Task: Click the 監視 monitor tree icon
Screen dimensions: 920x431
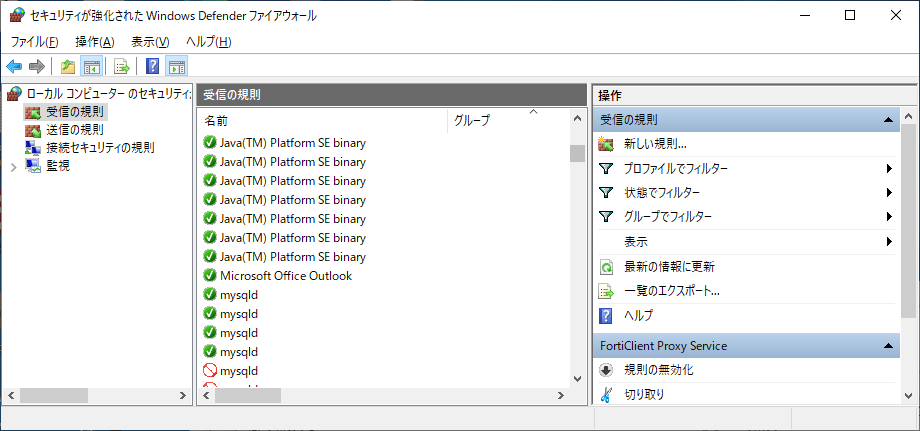Action: click(33, 166)
